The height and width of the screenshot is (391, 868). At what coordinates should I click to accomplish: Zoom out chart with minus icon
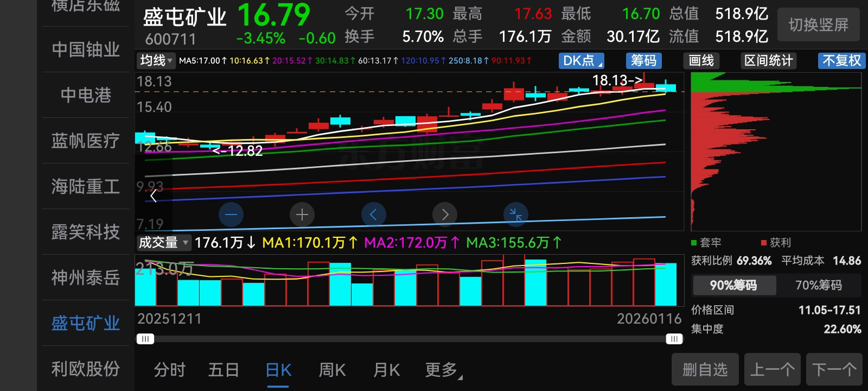pos(231,215)
